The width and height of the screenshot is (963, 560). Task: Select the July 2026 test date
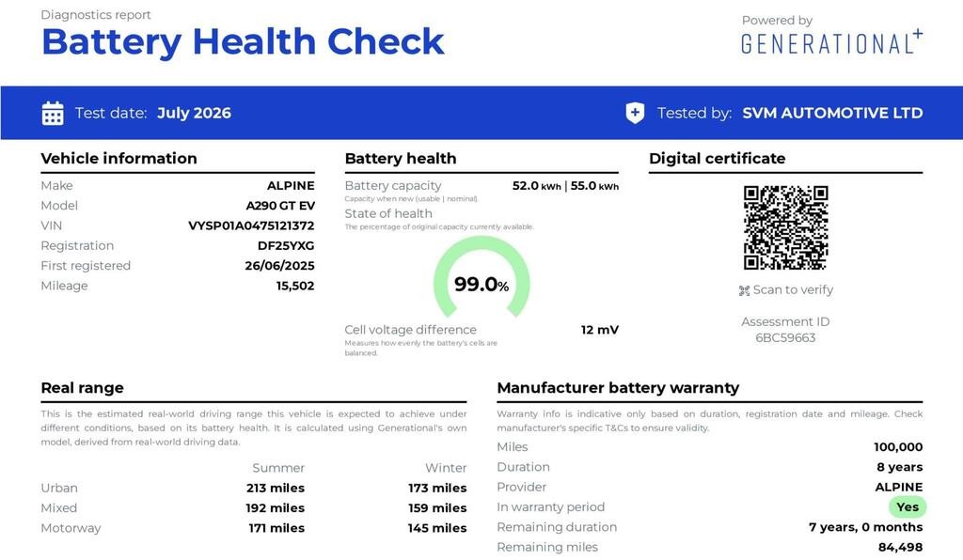[194, 114]
